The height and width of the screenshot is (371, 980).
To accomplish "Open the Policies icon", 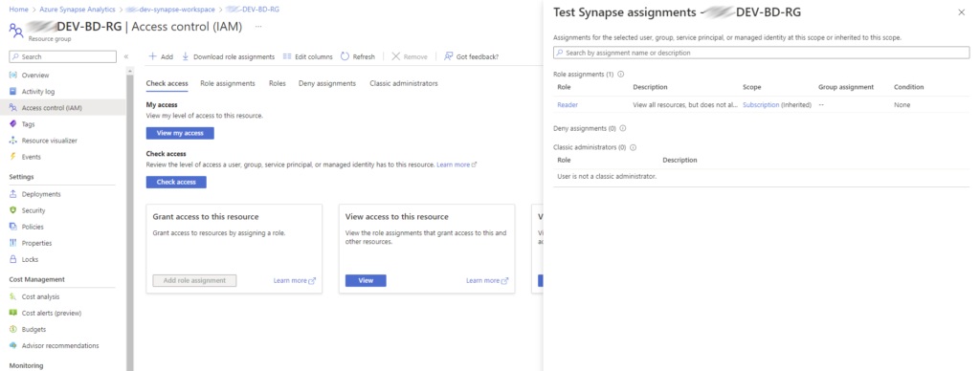I will click(13, 227).
